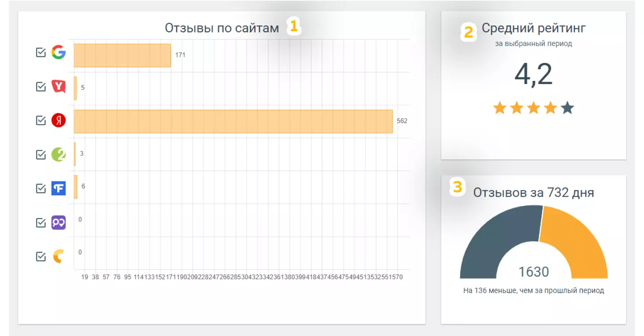Click the blue Flamp logo icon

(x=58, y=188)
